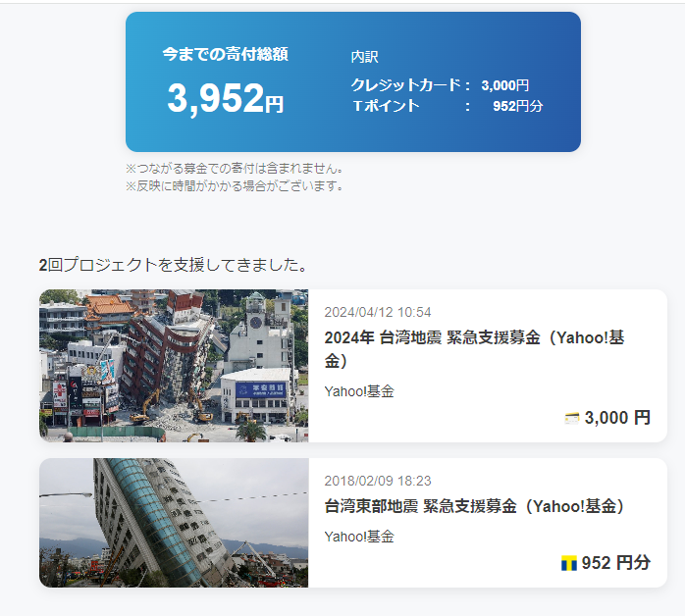Click Yahoo!基金 under the 台湾東部地震 project
The image size is (685, 616).
[x=359, y=537]
